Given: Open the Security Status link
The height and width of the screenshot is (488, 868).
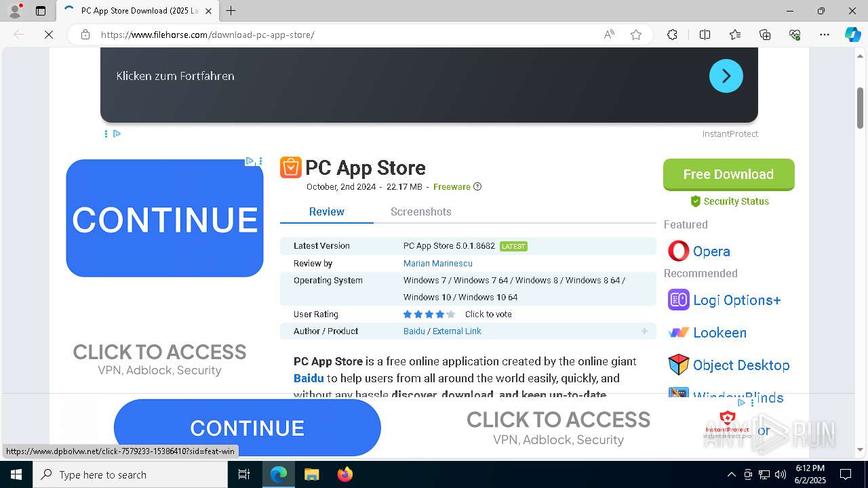Looking at the screenshot, I should (x=736, y=201).
